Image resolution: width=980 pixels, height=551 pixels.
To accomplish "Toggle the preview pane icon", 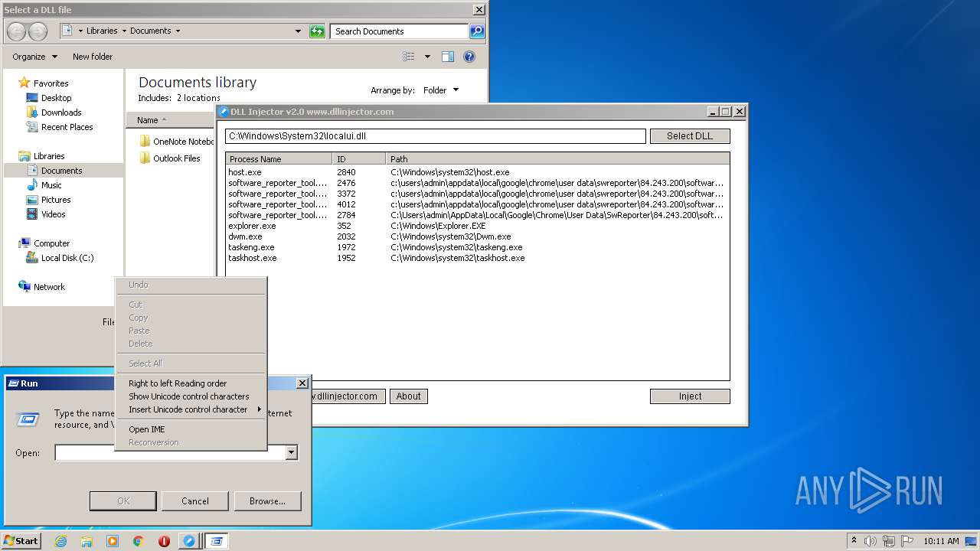I will [448, 57].
